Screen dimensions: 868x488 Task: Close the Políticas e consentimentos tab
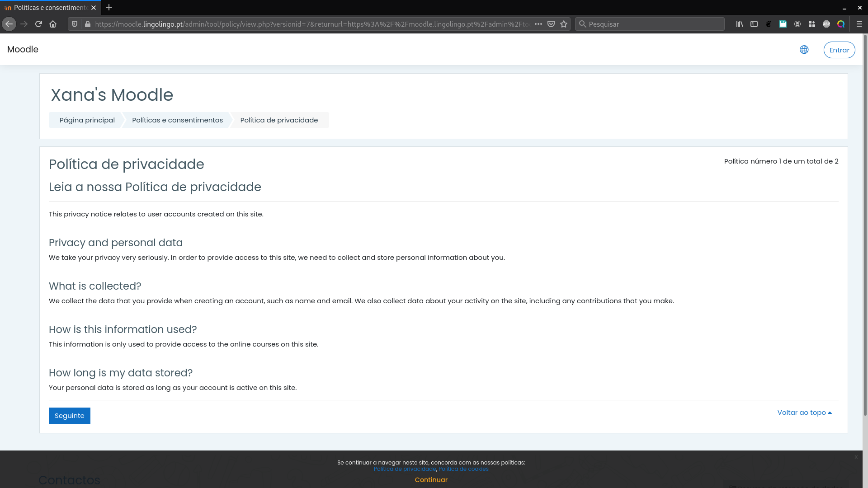[x=94, y=8]
